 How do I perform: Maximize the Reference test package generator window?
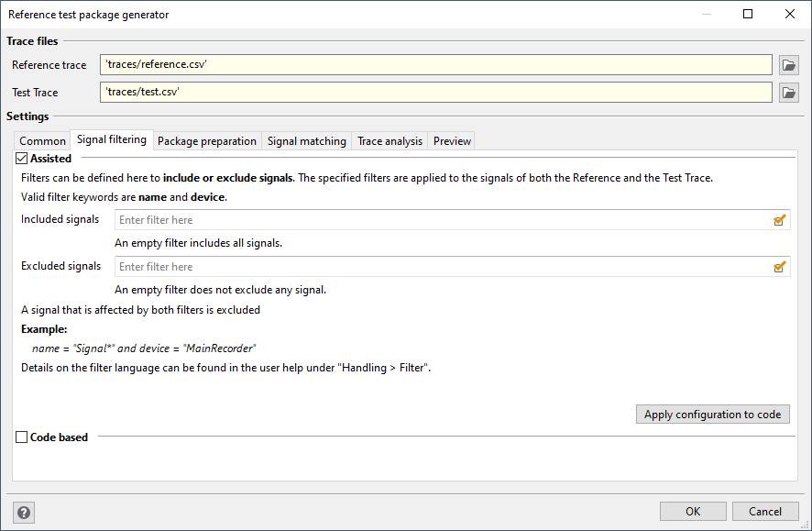[748, 14]
